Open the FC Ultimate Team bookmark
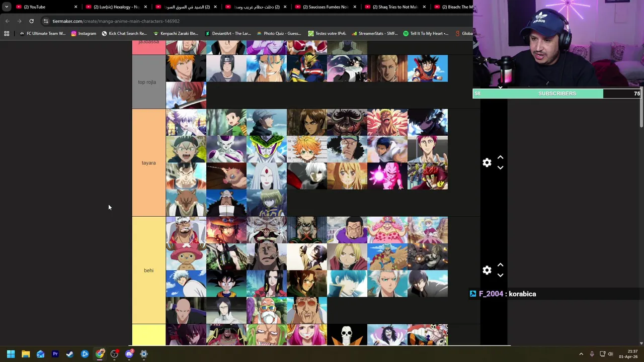This screenshot has height=362, width=644. point(42,34)
